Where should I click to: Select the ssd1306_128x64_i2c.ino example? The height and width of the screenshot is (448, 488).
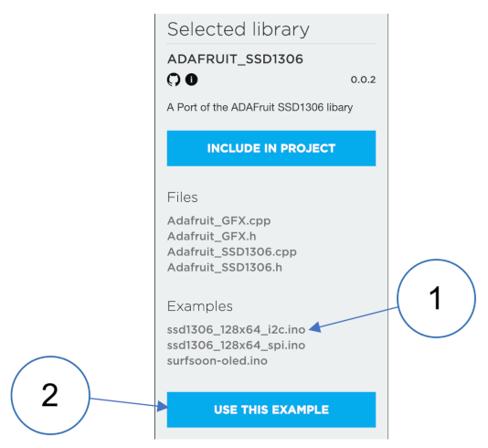click(x=236, y=330)
